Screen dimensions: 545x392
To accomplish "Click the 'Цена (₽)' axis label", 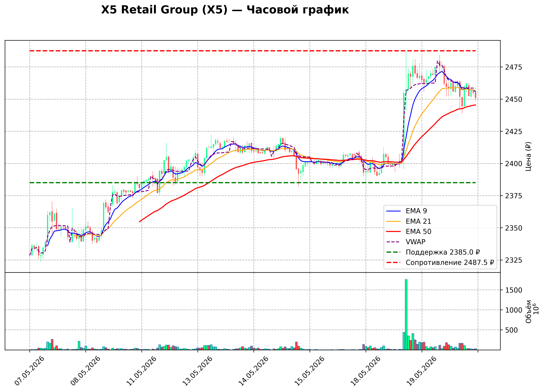I will click(x=528, y=156).
